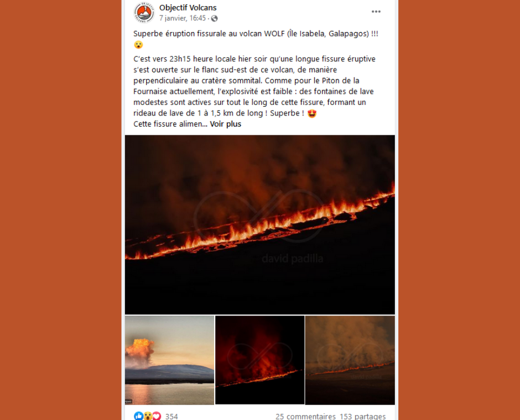Expand the post text with Voir plus
This screenshot has height=420, width=520.
pyautogui.click(x=226, y=124)
